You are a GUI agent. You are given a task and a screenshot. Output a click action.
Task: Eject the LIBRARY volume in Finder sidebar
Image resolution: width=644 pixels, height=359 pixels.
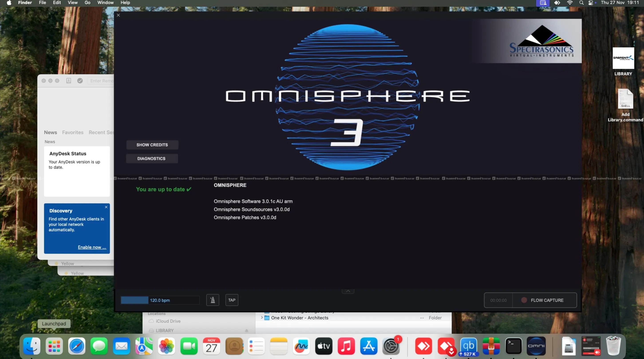(x=247, y=331)
